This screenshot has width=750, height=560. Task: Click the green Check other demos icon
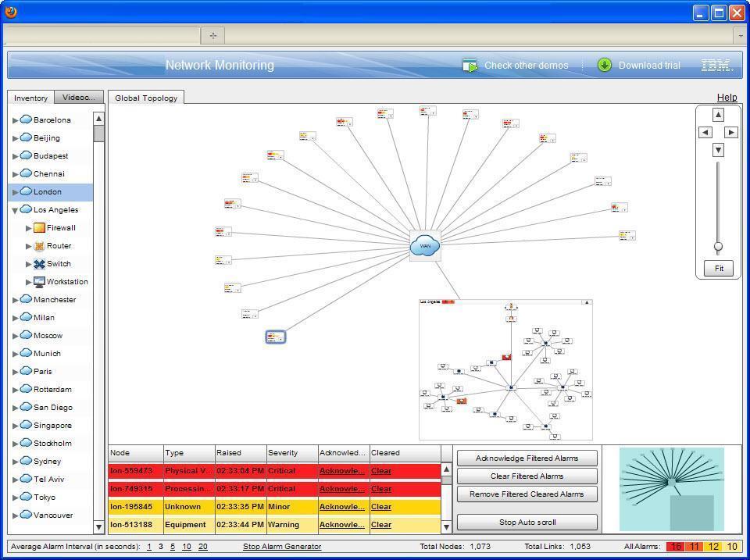pos(470,66)
